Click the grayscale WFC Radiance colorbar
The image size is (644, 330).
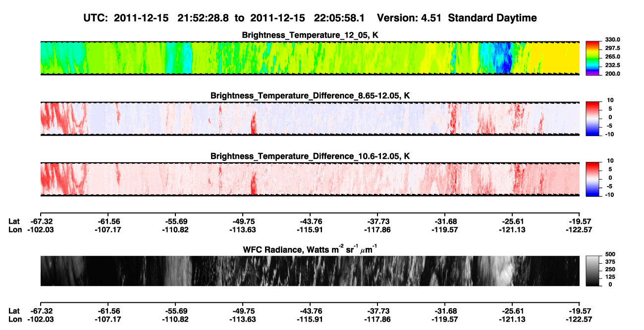coord(593,271)
